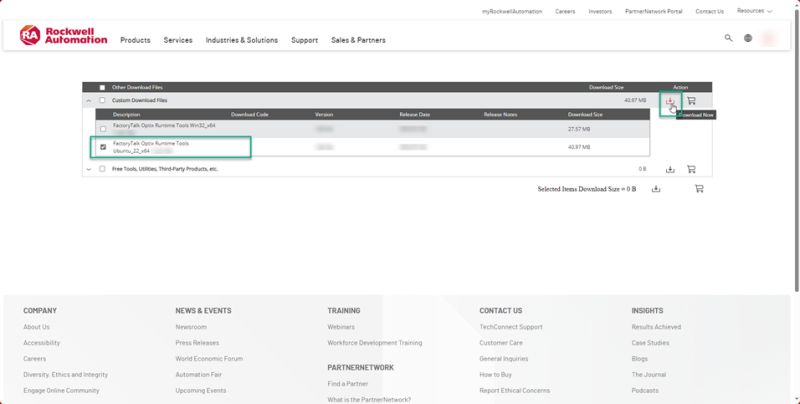Click cart icon beside Selected Items Download Size

[699, 189]
